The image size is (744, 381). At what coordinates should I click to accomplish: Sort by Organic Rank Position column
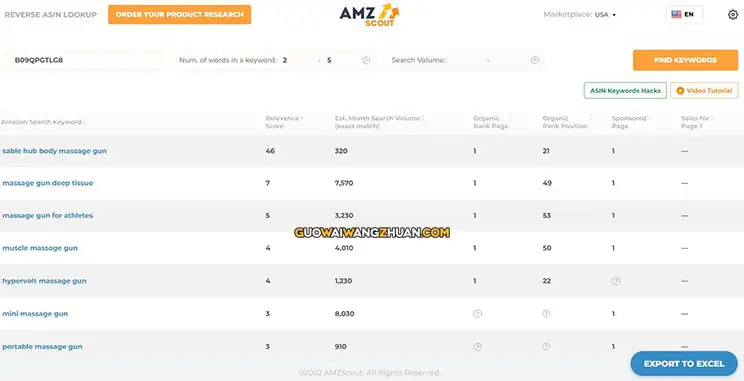pos(567,122)
